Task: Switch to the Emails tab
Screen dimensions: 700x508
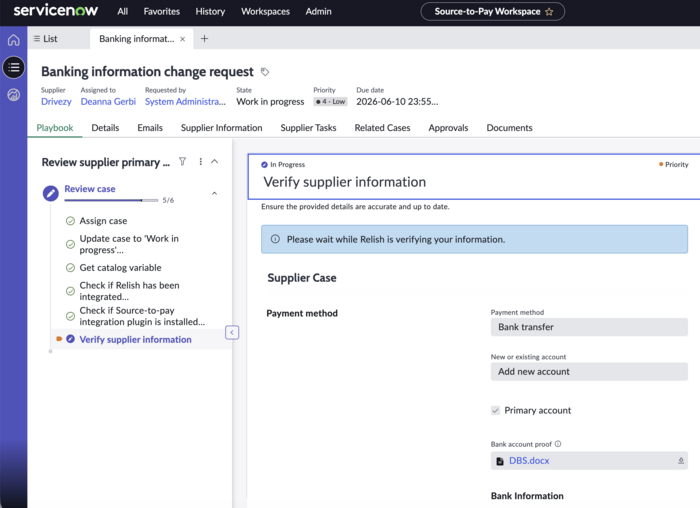Action: coord(150,128)
